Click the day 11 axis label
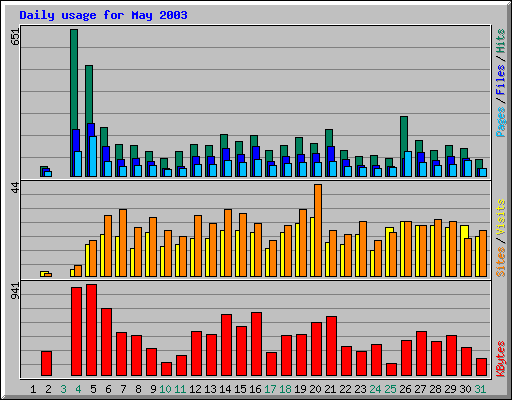 [180, 389]
